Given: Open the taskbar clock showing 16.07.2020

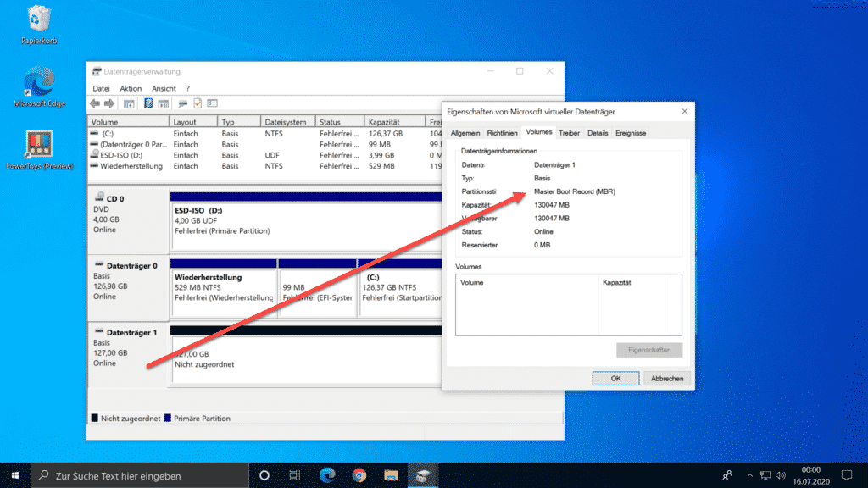Looking at the screenshot, I should click(810, 475).
